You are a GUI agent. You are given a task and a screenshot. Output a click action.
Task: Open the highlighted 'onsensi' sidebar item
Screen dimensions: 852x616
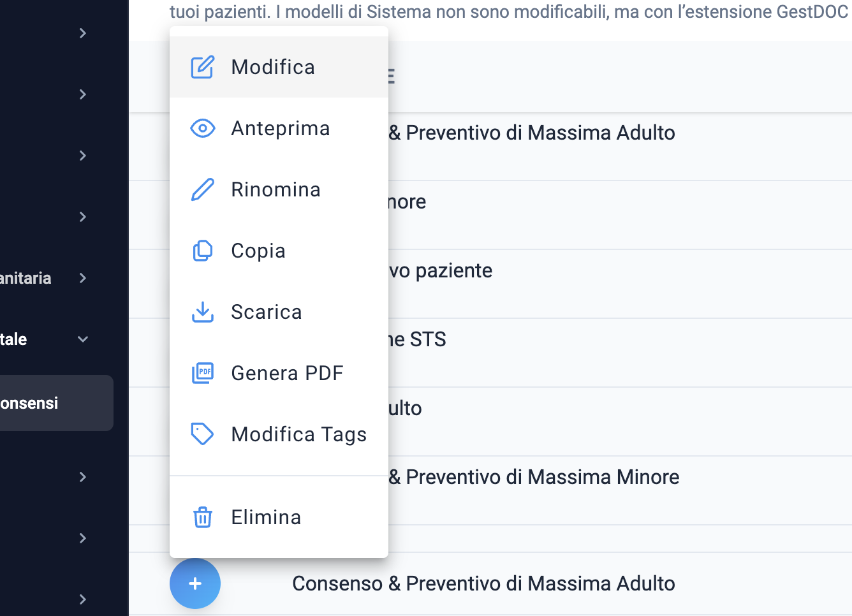(56, 403)
